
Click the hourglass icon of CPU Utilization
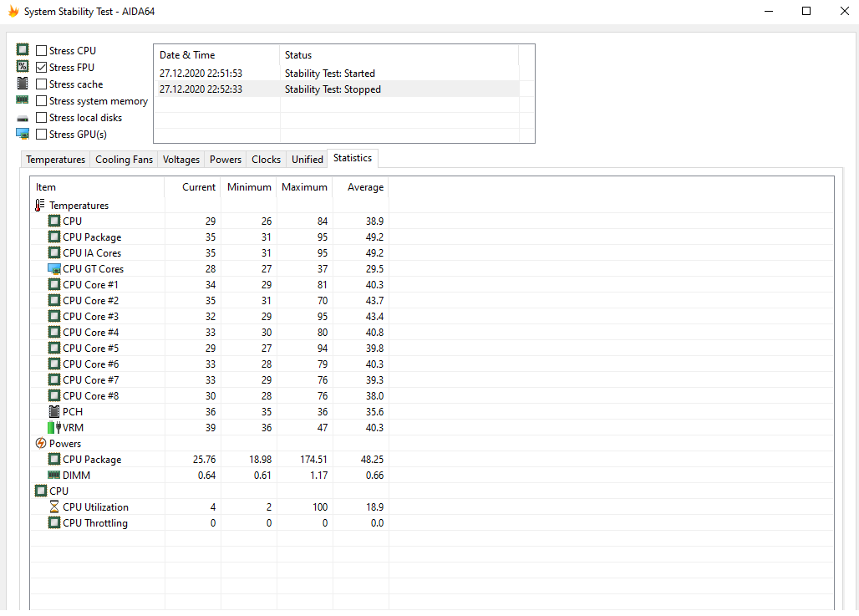[x=54, y=507]
